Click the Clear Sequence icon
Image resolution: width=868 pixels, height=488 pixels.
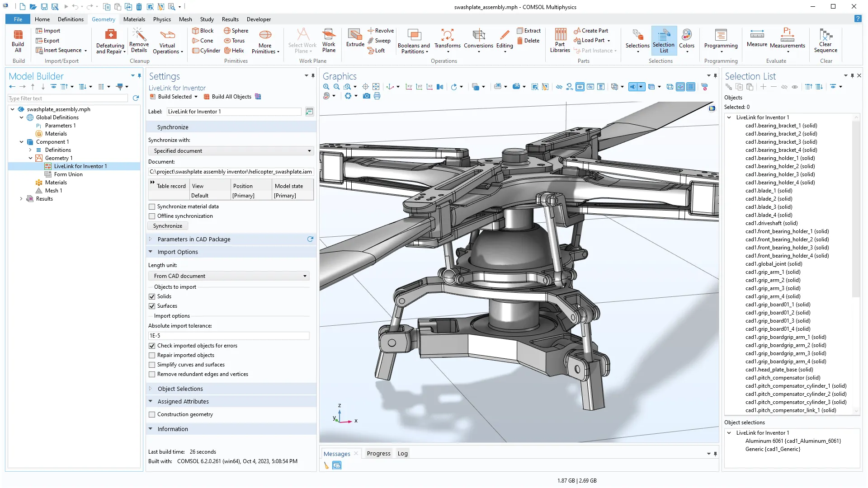[826, 35]
